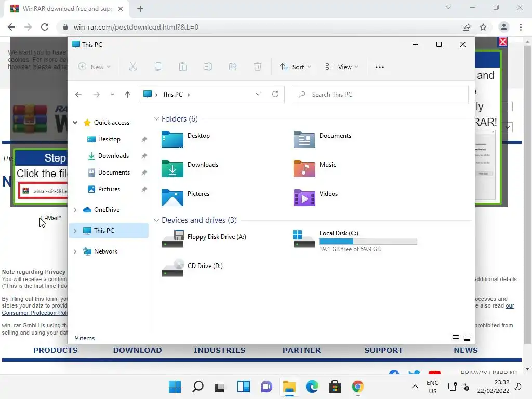Viewport: 532px width, 399px height.
Task: Click the SUPPORT menu on the WinRAR site
Action: click(x=384, y=350)
